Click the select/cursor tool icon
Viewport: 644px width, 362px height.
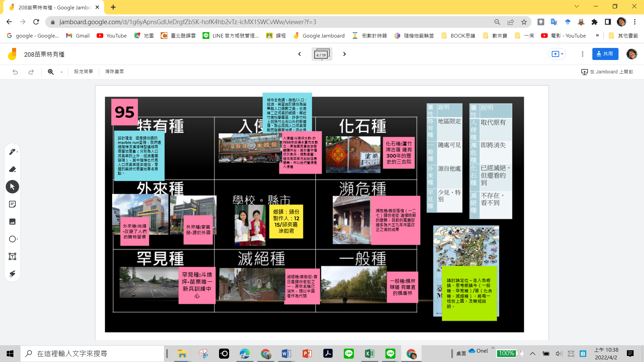tap(12, 186)
